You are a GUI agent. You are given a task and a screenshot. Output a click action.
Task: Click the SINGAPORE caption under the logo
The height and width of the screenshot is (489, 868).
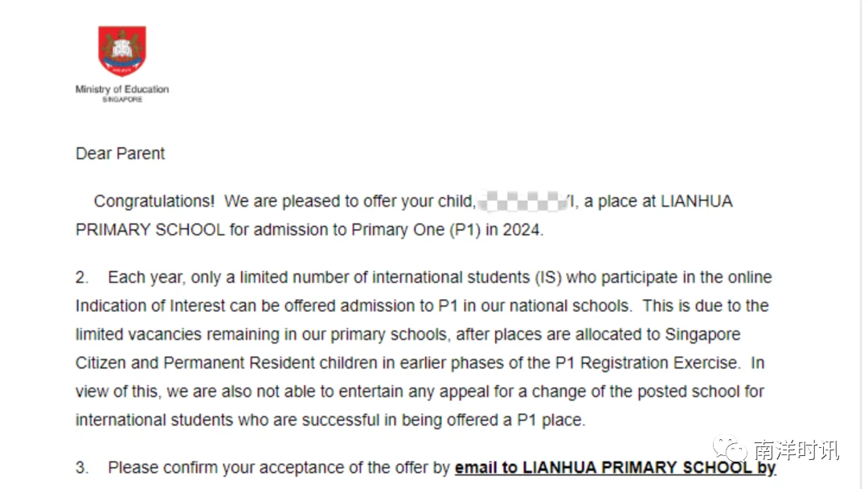coord(122,100)
